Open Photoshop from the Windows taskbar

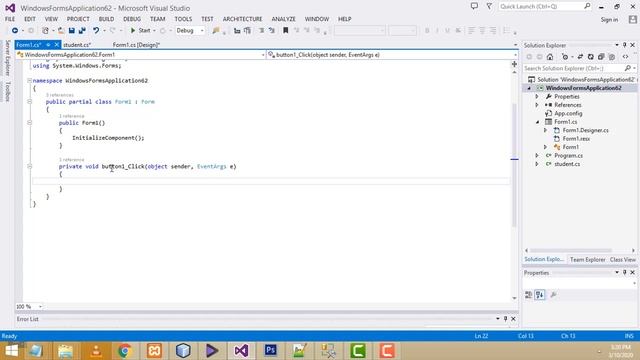[270, 351]
